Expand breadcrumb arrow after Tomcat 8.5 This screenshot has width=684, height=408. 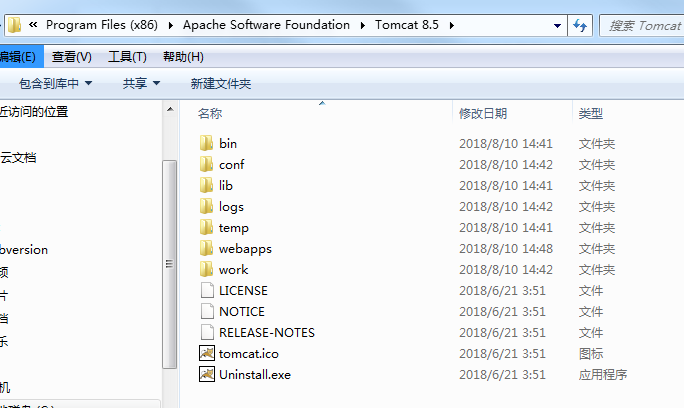click(x=451, y=25)
